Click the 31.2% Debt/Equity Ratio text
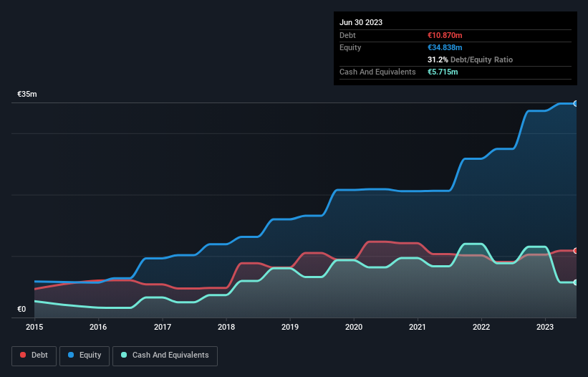588x377 pixels. coord(470,59)
